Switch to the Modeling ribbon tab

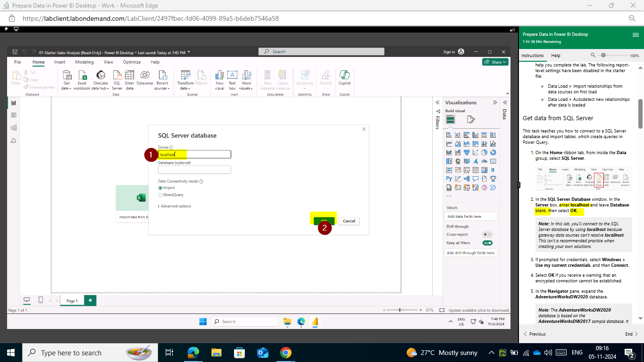(84, 62)
